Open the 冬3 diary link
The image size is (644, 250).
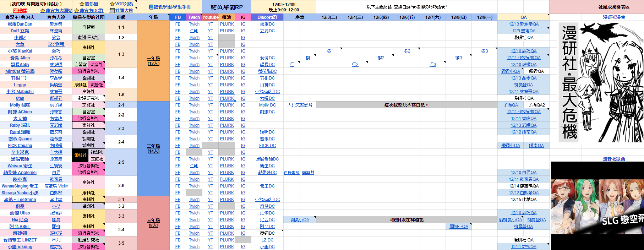coord(485,51)
